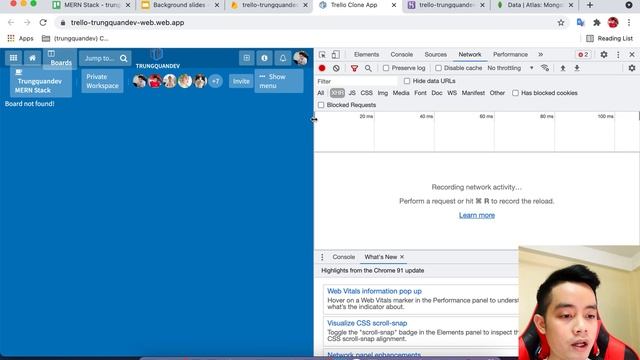Open the information icon in Trello header

(x=264, y=58)
